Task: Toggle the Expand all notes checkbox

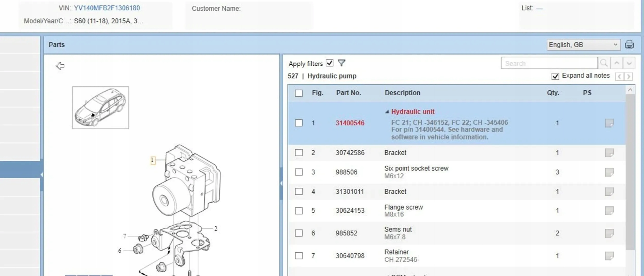Action: (555, 76)
